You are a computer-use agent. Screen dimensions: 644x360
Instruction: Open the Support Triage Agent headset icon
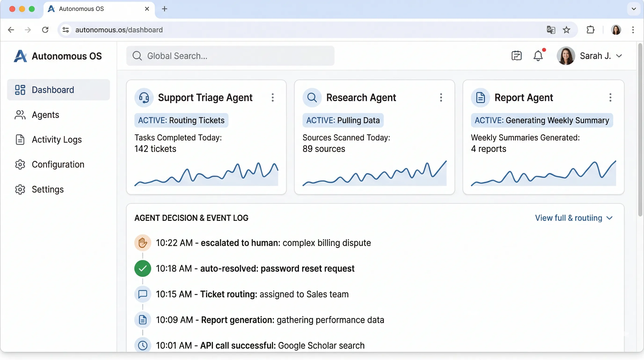pyautogui.click(x=144, y=98)
